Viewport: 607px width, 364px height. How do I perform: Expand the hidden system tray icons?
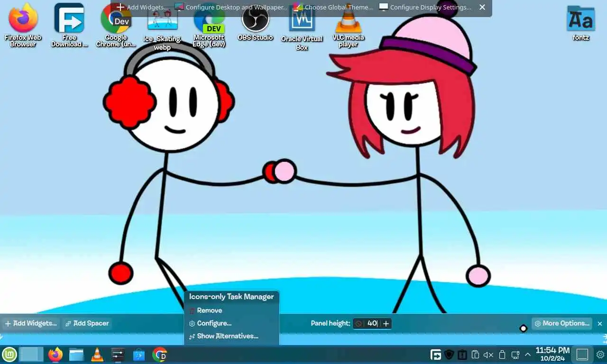point(528,355)
